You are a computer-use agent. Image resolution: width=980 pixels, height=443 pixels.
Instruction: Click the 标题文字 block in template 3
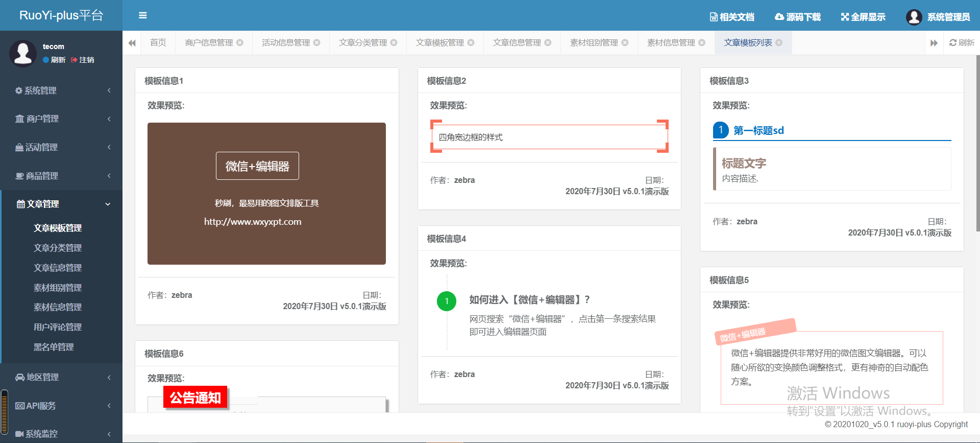tap(832, 169)
